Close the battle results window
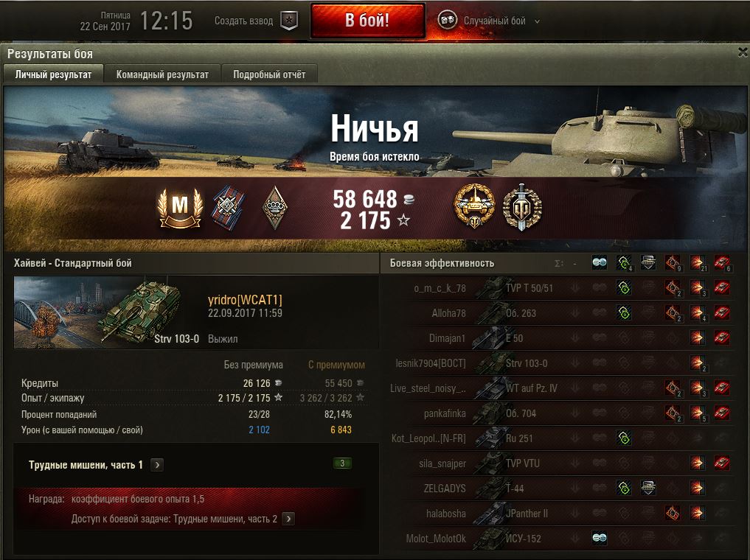The height and width of the screenshot is (560, 750). pos(743,52)
